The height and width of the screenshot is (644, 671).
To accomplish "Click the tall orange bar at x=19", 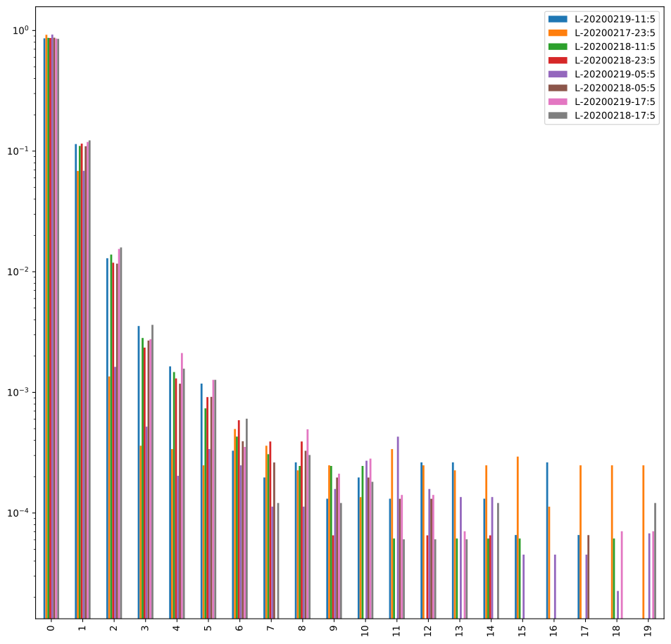I will [643, 542].
